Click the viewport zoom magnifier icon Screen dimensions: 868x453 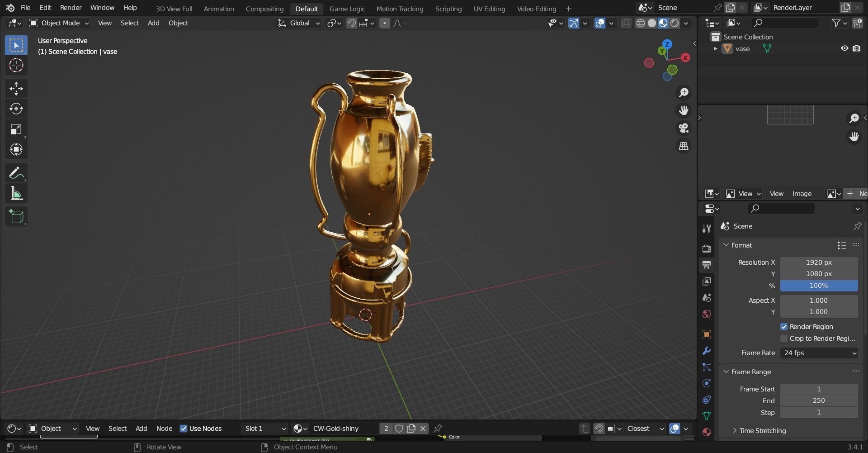tap(684, 92)
